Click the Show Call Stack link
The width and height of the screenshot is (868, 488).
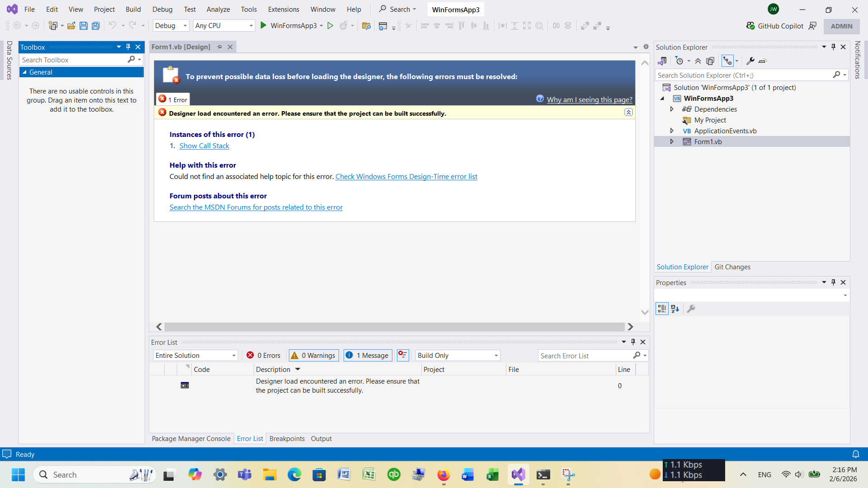click(x=204, y=146)
